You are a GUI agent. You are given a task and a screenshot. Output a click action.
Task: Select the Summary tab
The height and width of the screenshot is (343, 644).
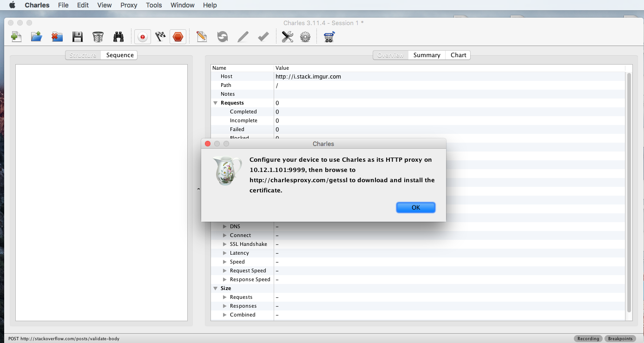pos(427,55)
